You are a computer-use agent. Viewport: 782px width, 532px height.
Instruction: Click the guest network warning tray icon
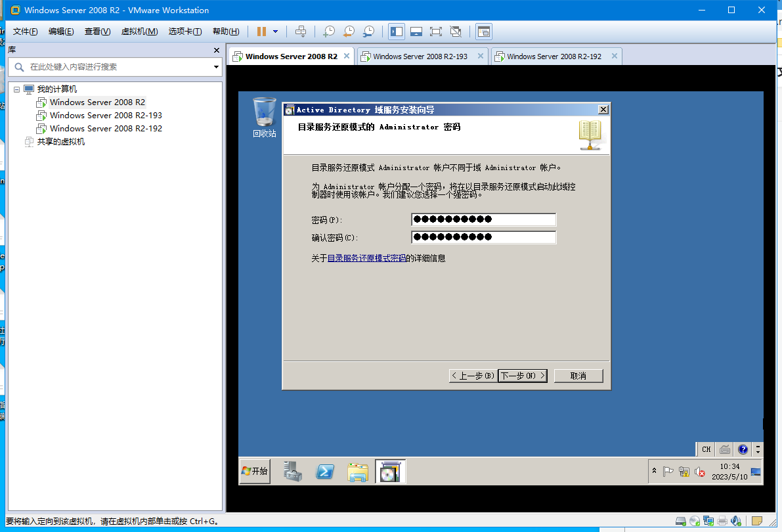[684, 471]
